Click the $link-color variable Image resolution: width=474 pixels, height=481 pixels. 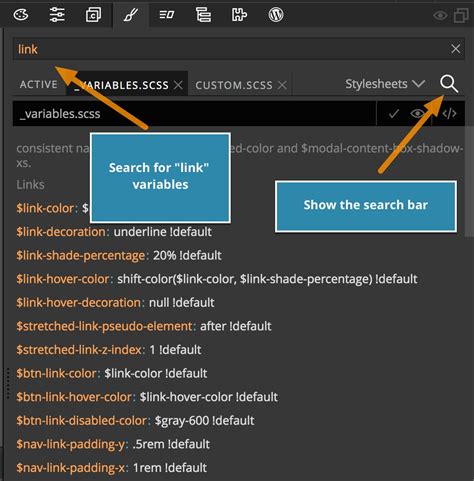coord(45,208)
